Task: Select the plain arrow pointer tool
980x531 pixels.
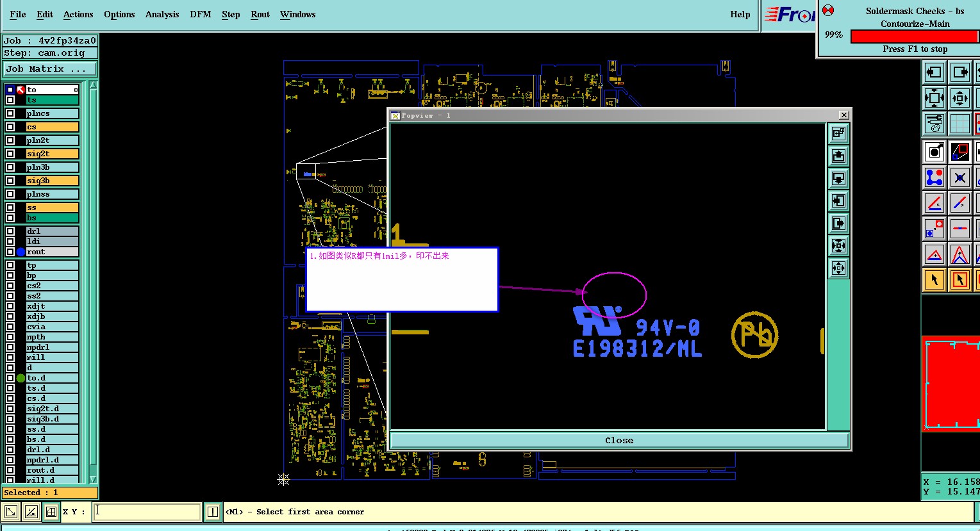Action: [934, 280]
